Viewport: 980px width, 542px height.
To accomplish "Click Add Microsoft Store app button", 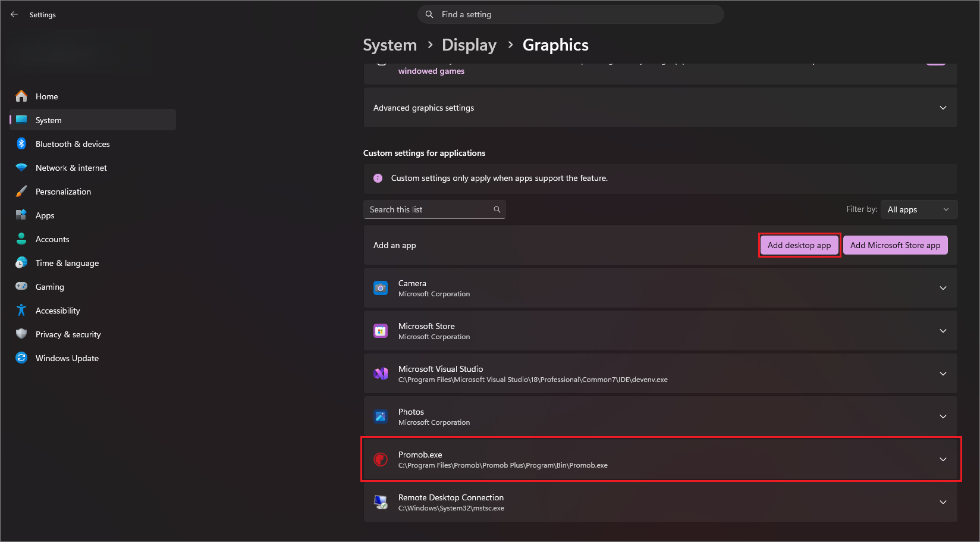I will point(895,245).
